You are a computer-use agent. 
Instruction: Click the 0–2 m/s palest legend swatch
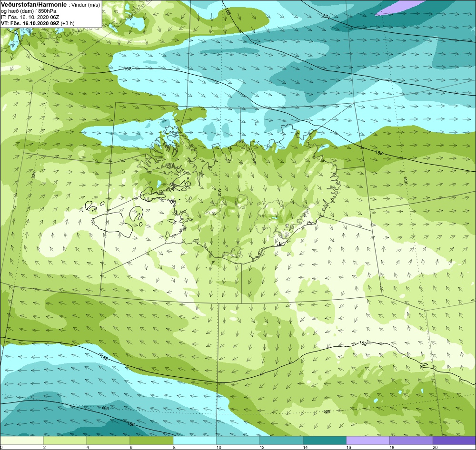tap(22, 440)
